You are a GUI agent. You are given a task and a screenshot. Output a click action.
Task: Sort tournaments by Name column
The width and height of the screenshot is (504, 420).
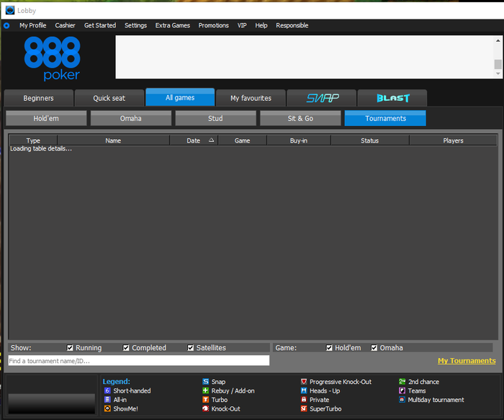click(x=113, y=140)
